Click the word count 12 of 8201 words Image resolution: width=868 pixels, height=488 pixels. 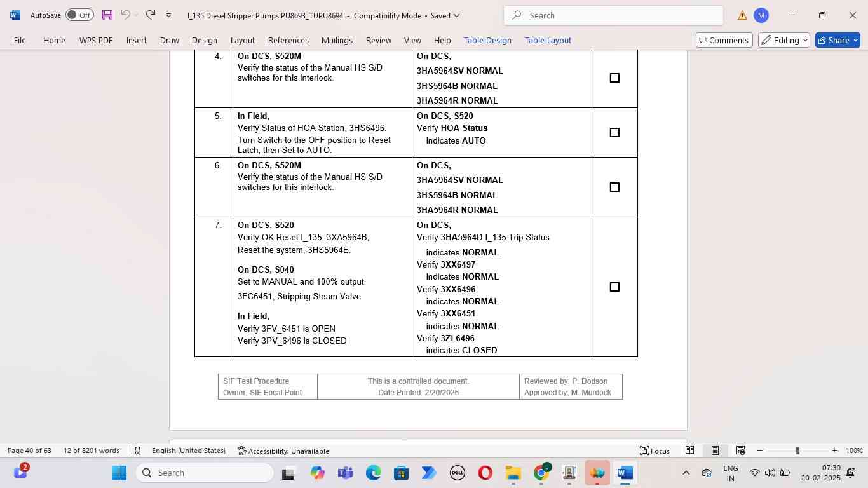[92, 451]
